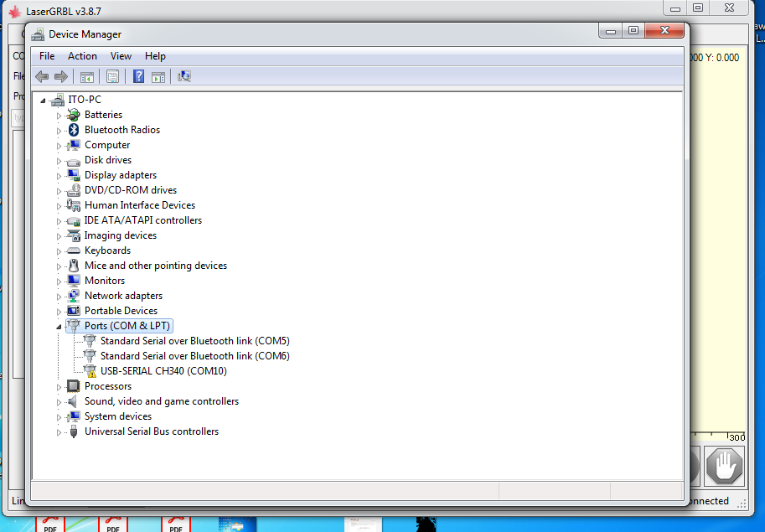The width and height of the screenshot is (765, 532).
Task: Select the Processors chip icon
Action: pos(74,386)
